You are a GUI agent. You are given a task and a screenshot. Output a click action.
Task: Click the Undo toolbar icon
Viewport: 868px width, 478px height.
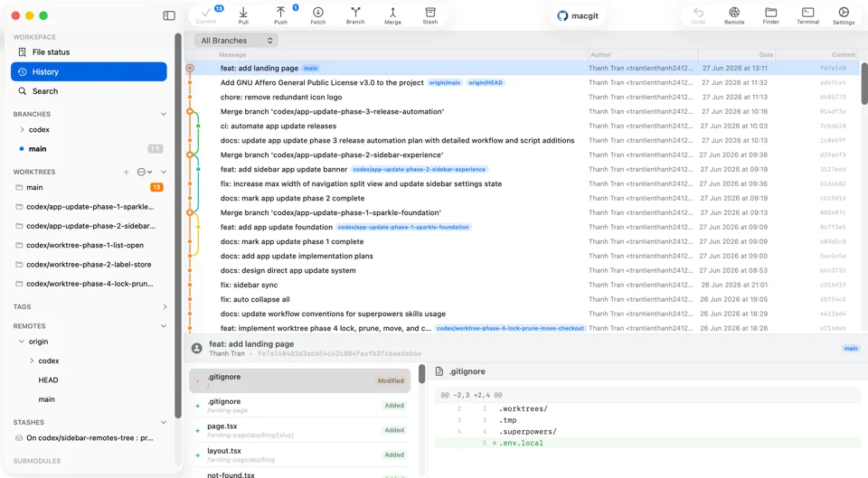[x=699, y=15]
